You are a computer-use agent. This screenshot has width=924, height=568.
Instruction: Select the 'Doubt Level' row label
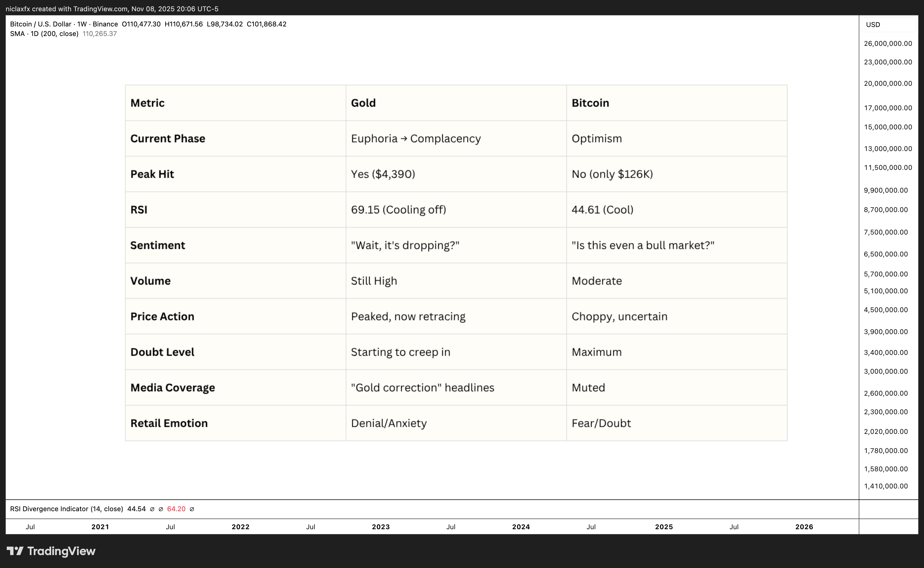162,352
